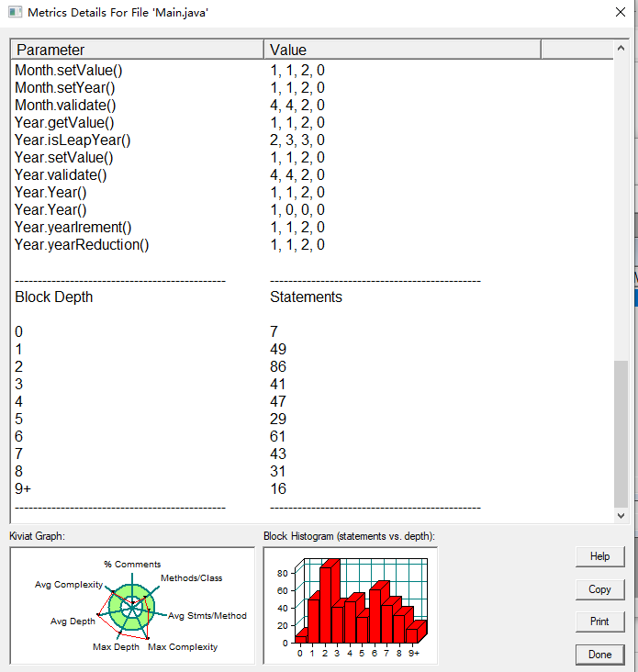Click the Metrics Details window title icon

click(15, 12)
